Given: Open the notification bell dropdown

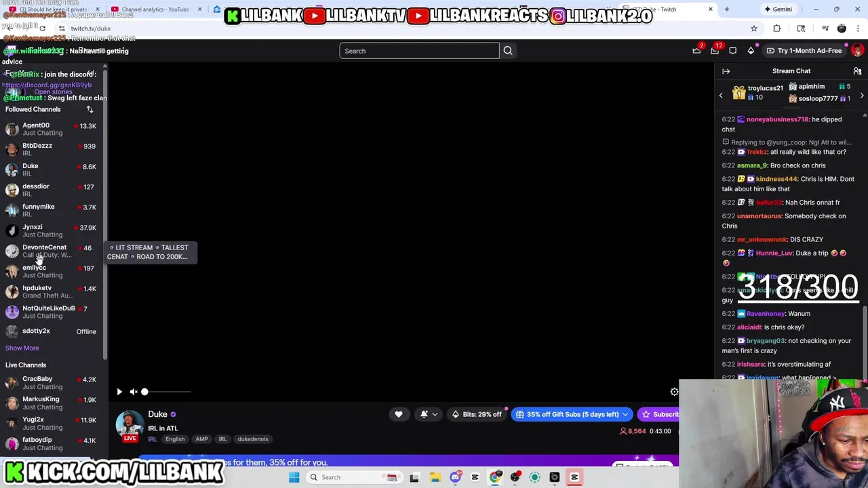Looking at the screenshot, I should 429,414.
